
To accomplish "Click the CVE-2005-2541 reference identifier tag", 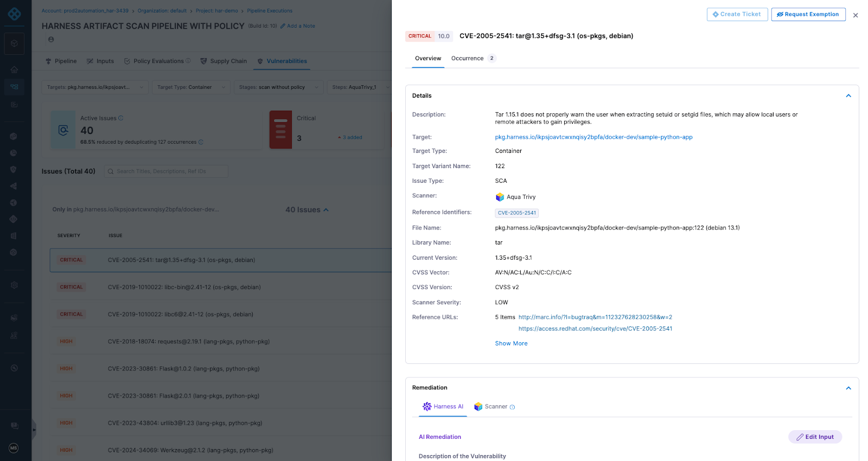I will pyautogui.click(x=516, y=213).
